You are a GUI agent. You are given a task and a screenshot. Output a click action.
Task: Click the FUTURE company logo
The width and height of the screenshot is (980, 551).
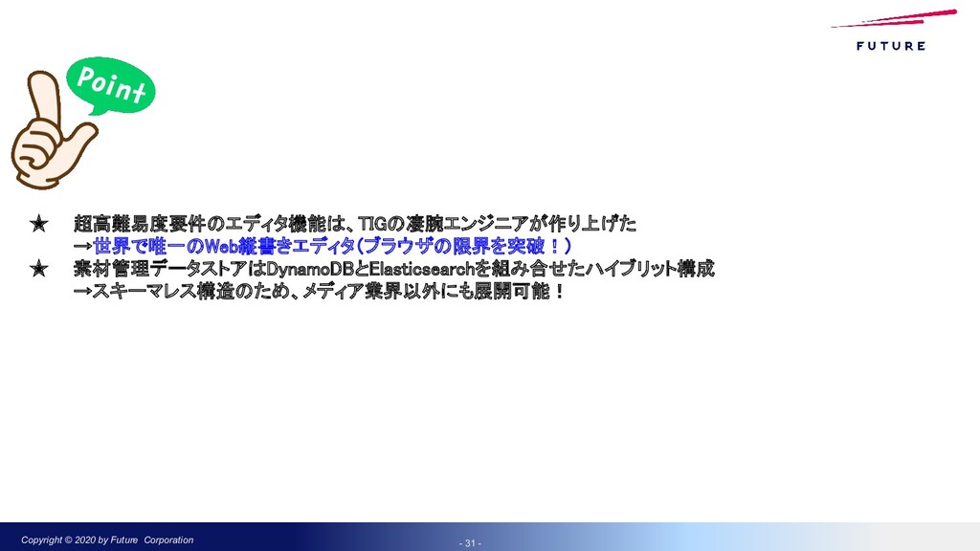coord(893,30)
